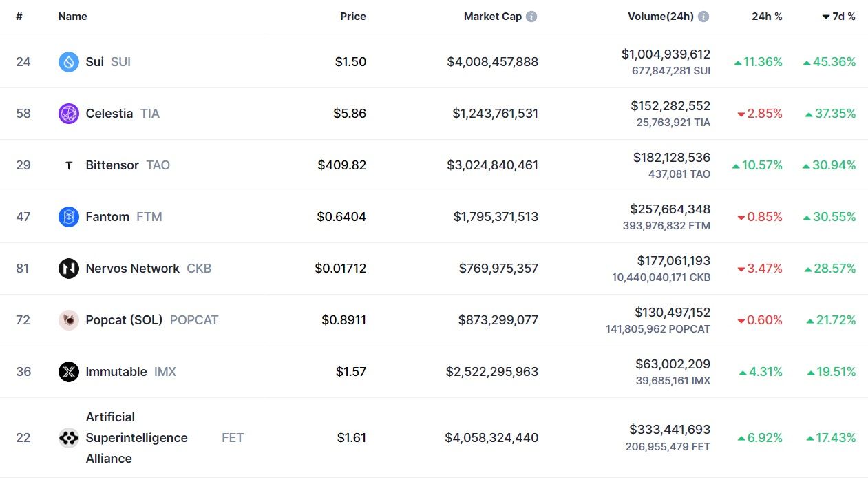
Task: Click the Celestia purple logo icon
Action: pos(69,114)
